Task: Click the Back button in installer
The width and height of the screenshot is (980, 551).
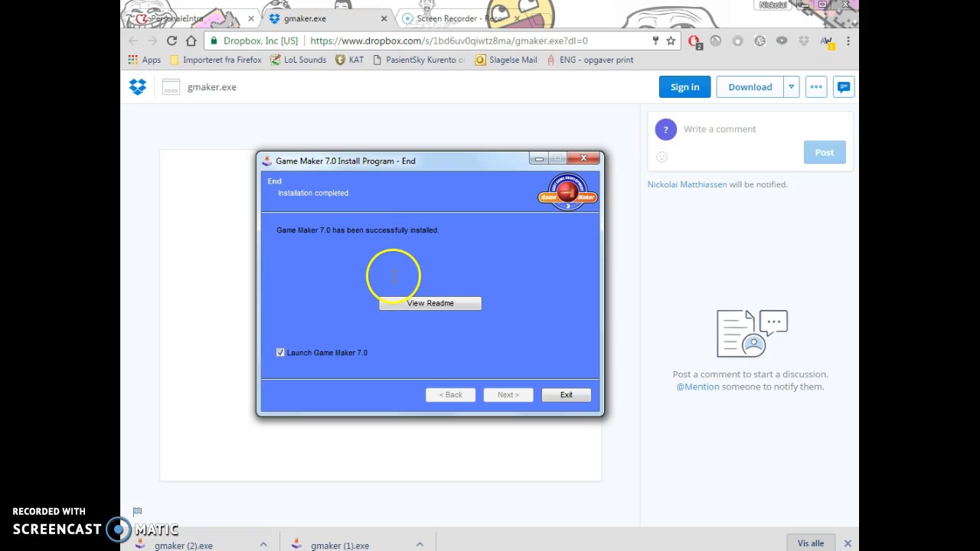Action: tap(451, 395)
